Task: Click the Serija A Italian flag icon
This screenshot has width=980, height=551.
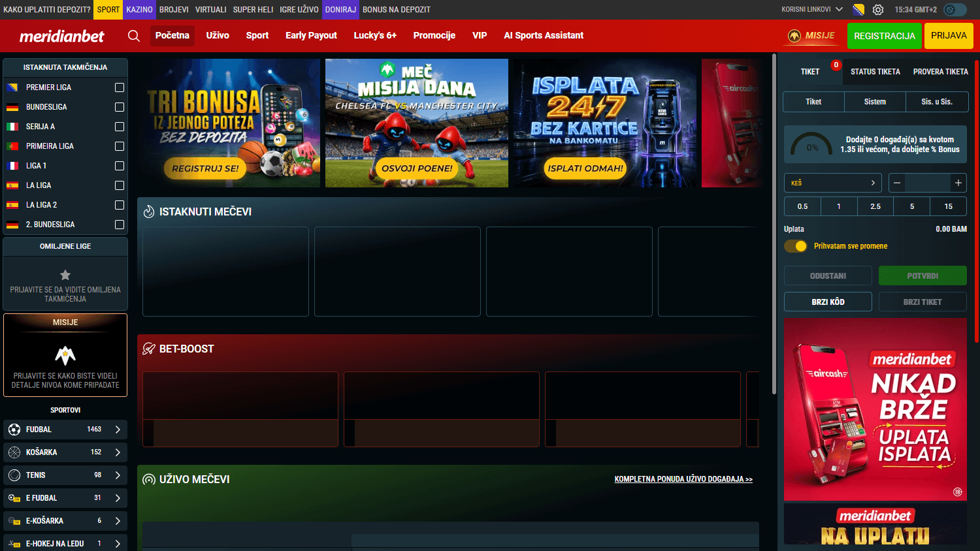Action: point(12,127)
